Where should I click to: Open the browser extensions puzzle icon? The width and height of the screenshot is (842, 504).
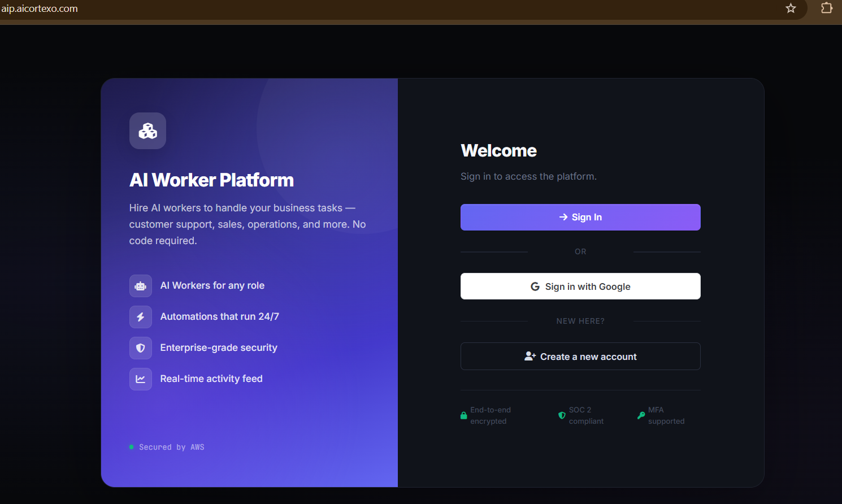click(x=827, y=8)
